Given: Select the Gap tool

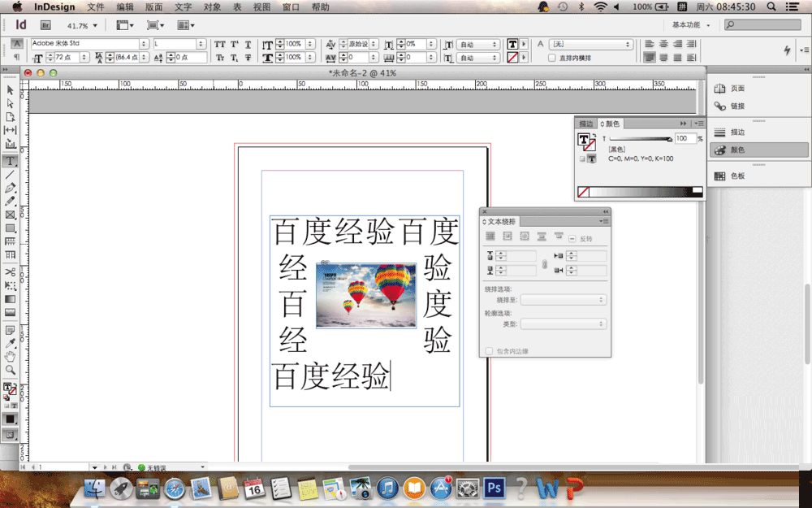Looking at the screenshot, I should coord(10,130).
